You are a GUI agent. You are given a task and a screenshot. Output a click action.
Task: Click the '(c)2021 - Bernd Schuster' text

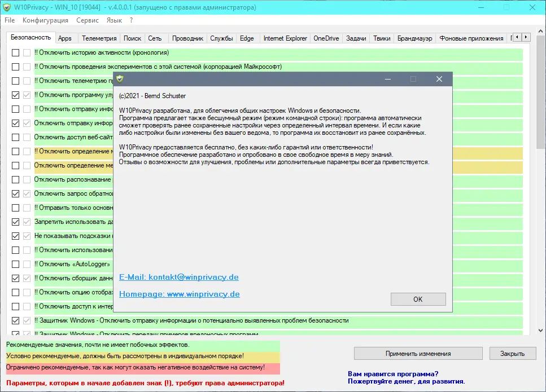[x=152, y=96]
